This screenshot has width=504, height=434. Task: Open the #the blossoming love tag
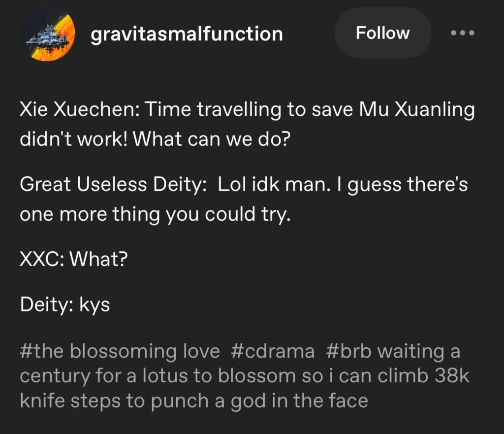tap(120, 351)
